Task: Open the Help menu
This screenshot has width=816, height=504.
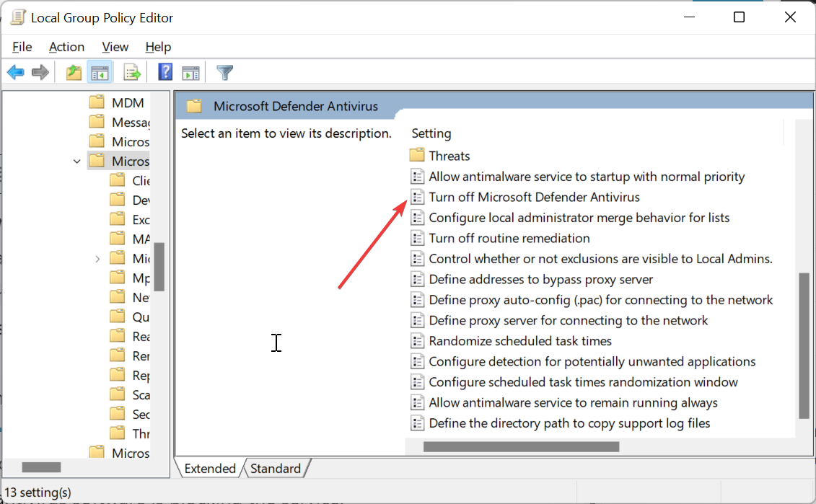Action: coord(158,47)
